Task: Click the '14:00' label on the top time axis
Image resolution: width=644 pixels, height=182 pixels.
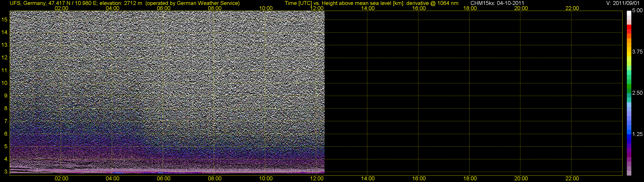Action: click(368, 8)
